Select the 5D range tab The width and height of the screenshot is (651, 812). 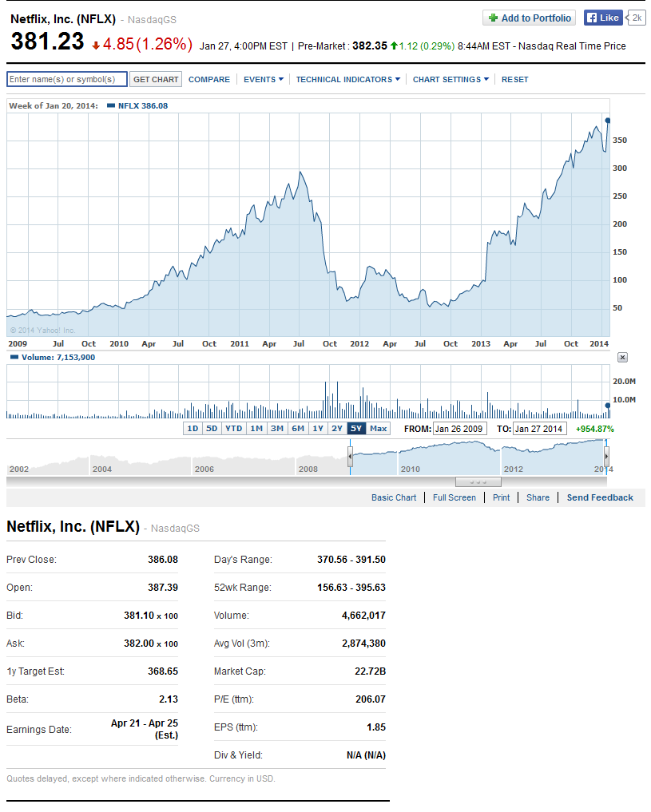(212, 428)
